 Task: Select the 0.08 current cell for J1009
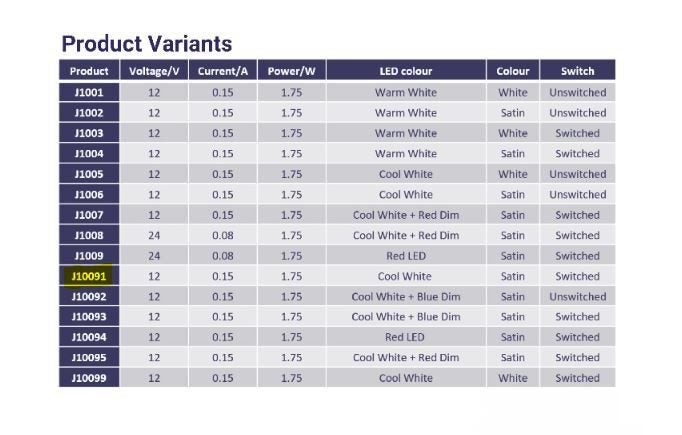(x=223, y=256)
